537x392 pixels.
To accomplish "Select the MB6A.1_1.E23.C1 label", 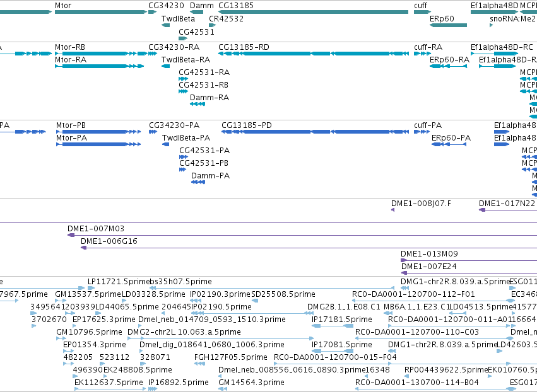I will coord(417,307).
